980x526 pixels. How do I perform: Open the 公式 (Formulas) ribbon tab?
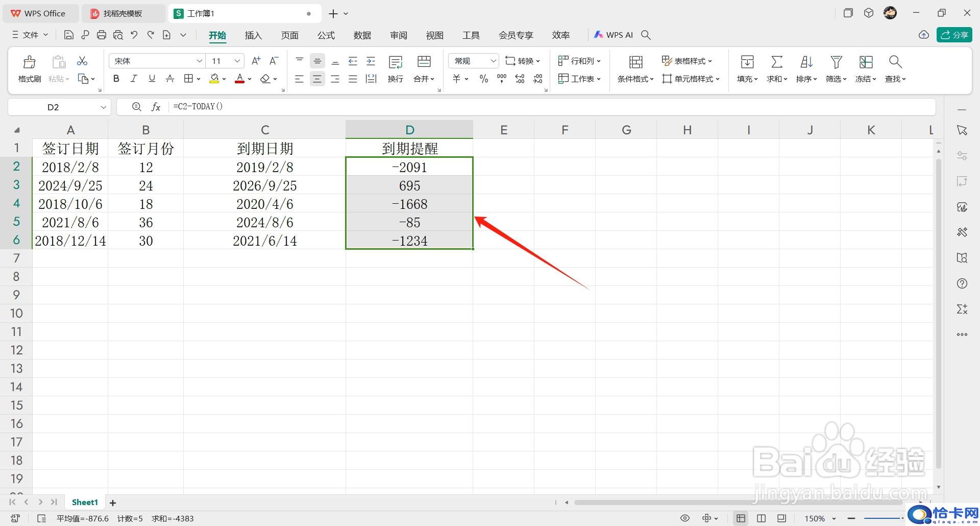326,35
